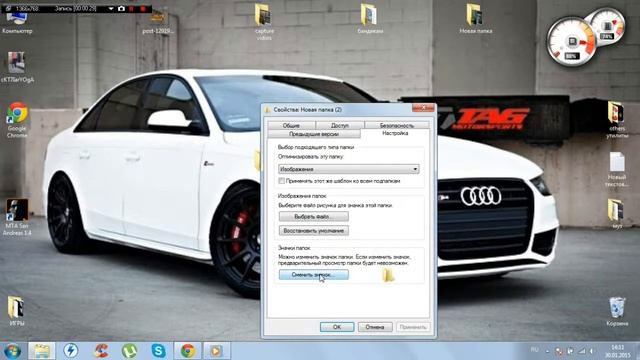This screenshot has height=360, width=640.
Task: Open the media player taskbar icon
Action: (x=216, y=351)
